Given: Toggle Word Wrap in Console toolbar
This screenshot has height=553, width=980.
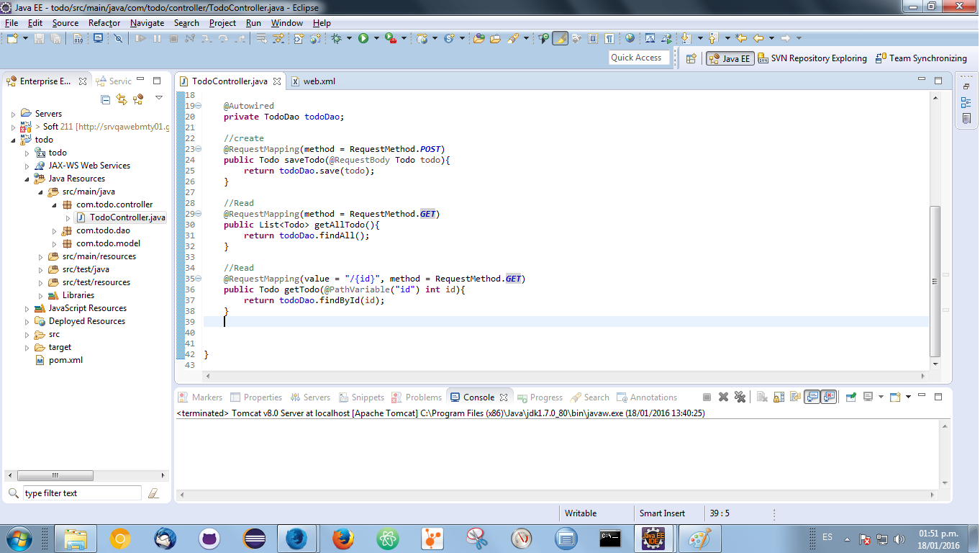Looking at the screenshot, I should [x=796, y=397].
